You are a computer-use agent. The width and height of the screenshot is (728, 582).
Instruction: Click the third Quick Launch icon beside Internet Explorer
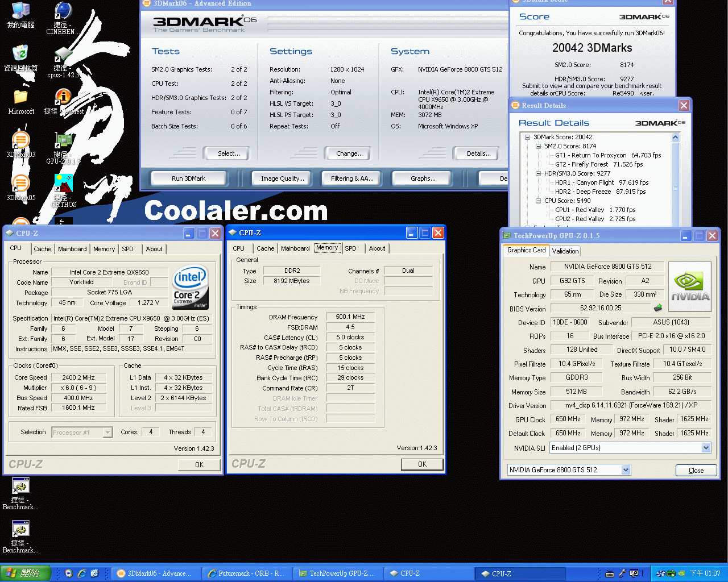tap(95, 573)
